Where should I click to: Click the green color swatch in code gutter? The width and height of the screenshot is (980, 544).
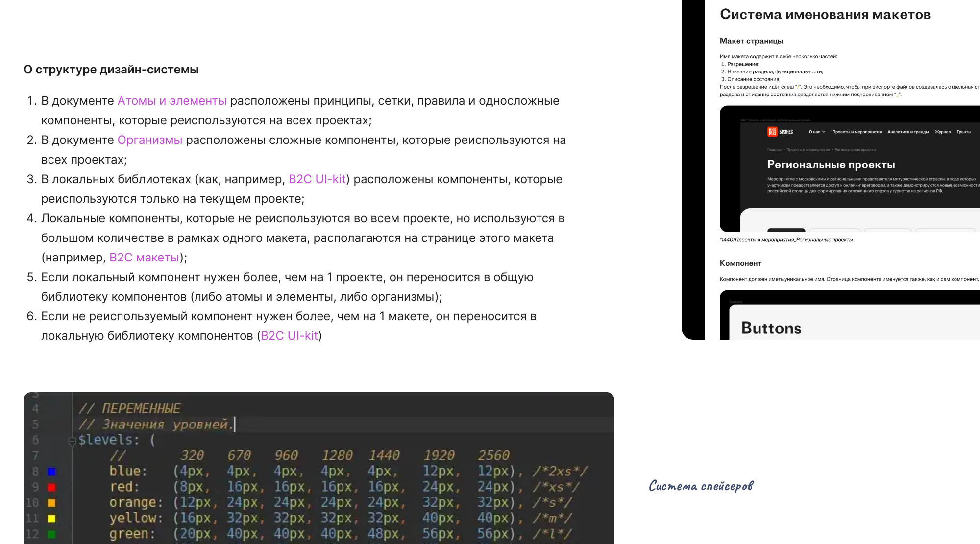click(x=51, y=534)
